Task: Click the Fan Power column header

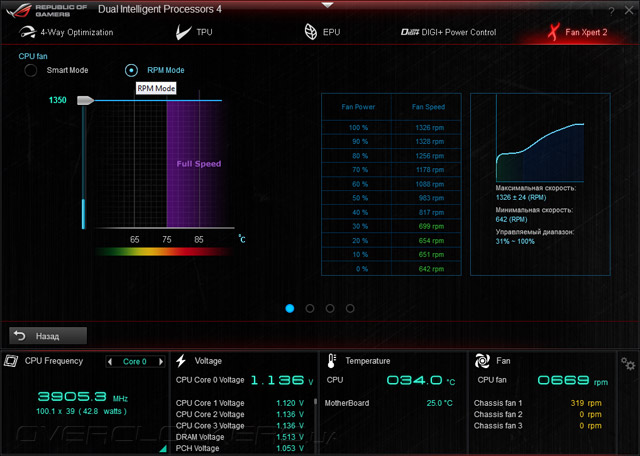Action: coord(358,107)
